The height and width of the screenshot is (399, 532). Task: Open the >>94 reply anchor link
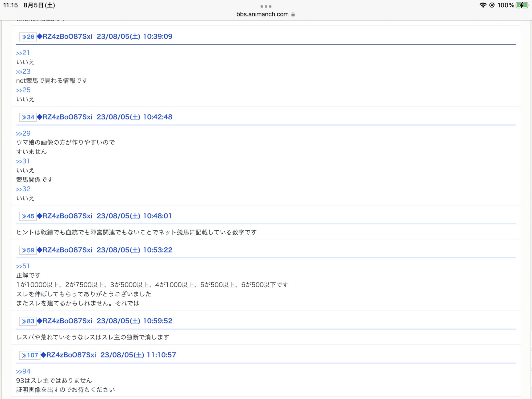click(x=23, y=372)
